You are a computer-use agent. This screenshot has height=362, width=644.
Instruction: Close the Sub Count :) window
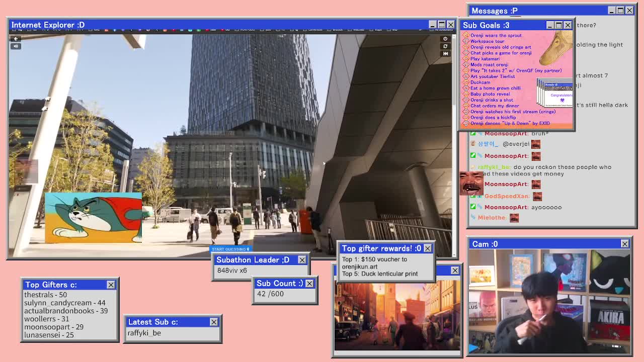(309, 284)
